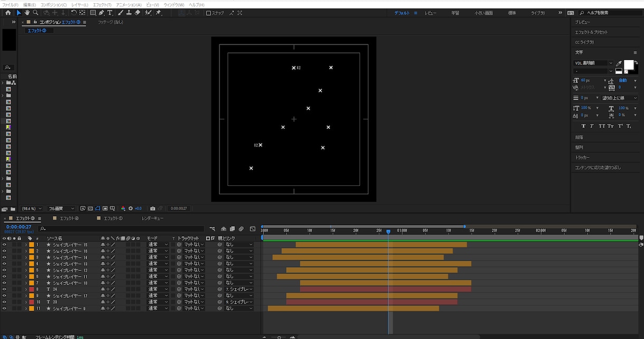Open the 通常 mode dropdown for シェイプレイヤー 14
This screenshot has width=644, height=339.
[158, 257]
